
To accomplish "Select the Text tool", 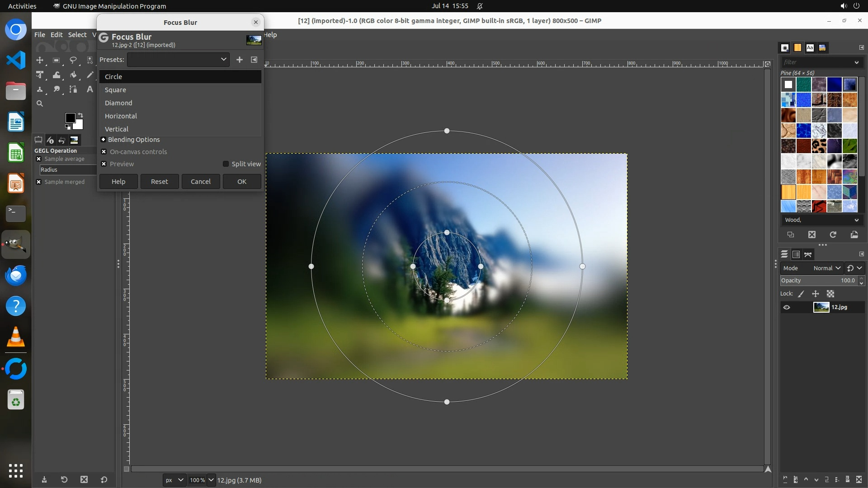I will coord(90,89).
